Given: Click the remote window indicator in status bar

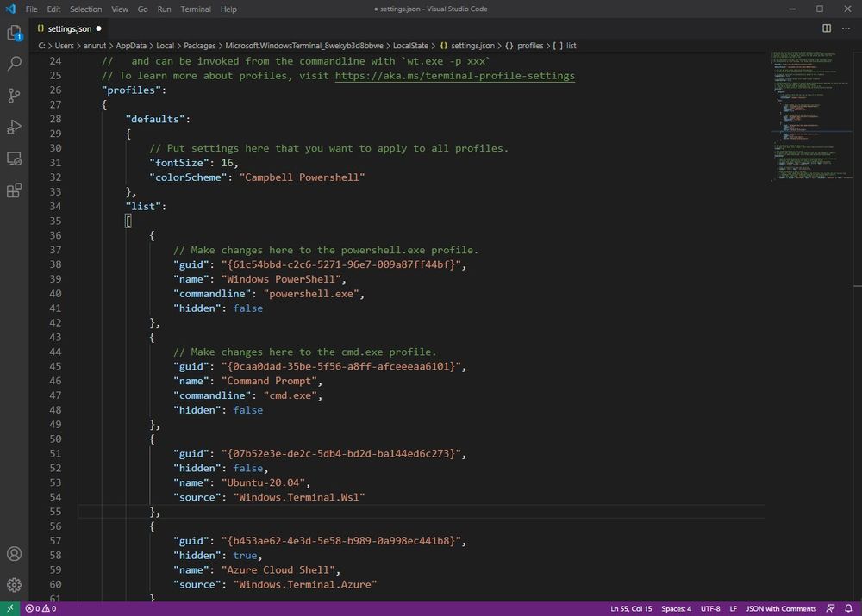Looking at the screenshot, I should tap(9, 608).
